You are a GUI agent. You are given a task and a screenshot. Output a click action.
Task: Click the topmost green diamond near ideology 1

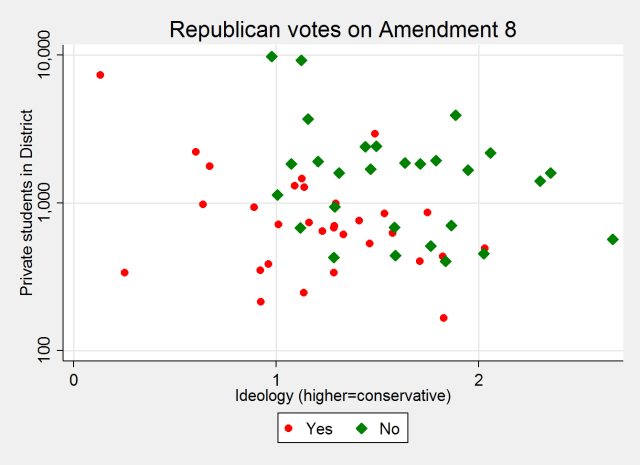[x=272, y=57]
